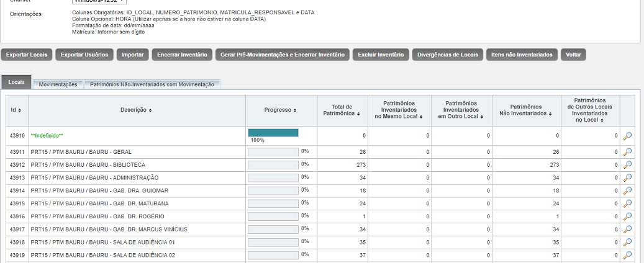
Task: Click Excluir Inventário button
Action: (381, 55)
